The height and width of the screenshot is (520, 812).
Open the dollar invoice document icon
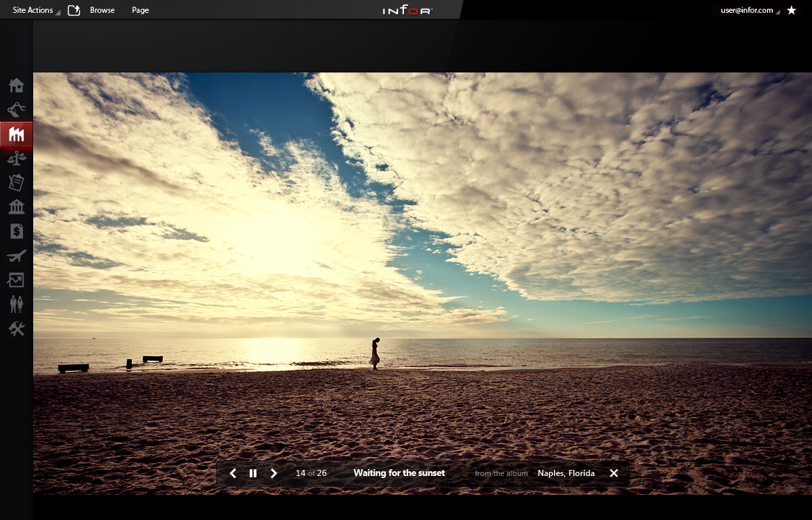(x=16, y=232)
